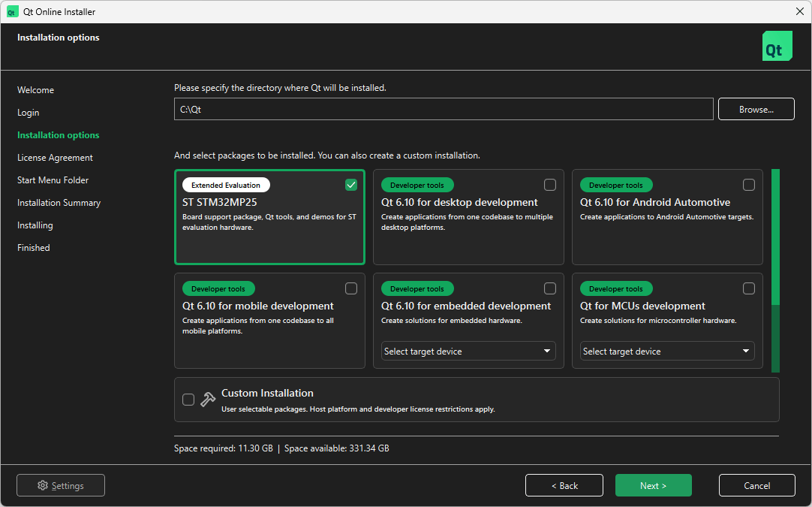Click the Extended Evaluation badge

(225, 184)
